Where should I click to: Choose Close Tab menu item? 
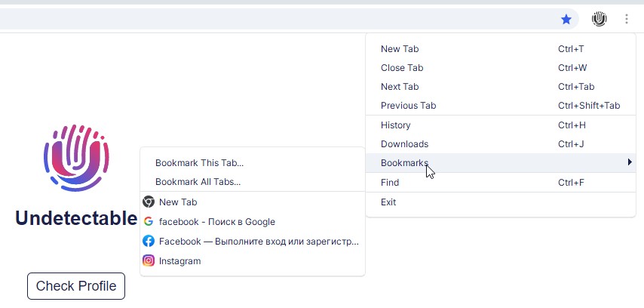pos(402,68)
